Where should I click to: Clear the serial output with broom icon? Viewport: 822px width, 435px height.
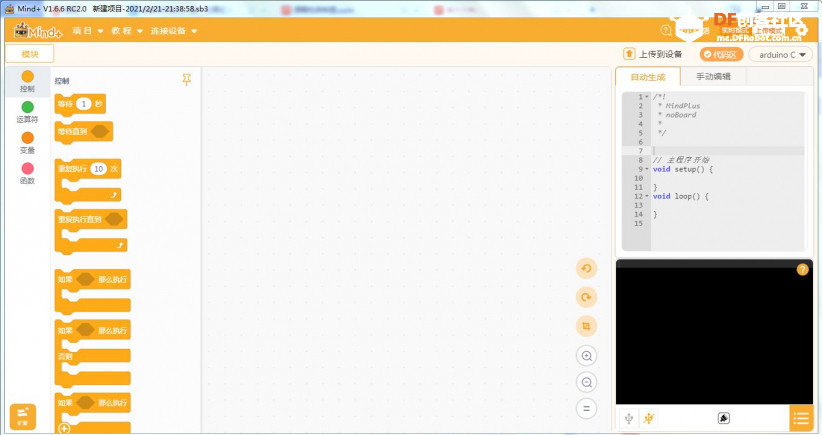pyautogui.click(x=723, y=418)
